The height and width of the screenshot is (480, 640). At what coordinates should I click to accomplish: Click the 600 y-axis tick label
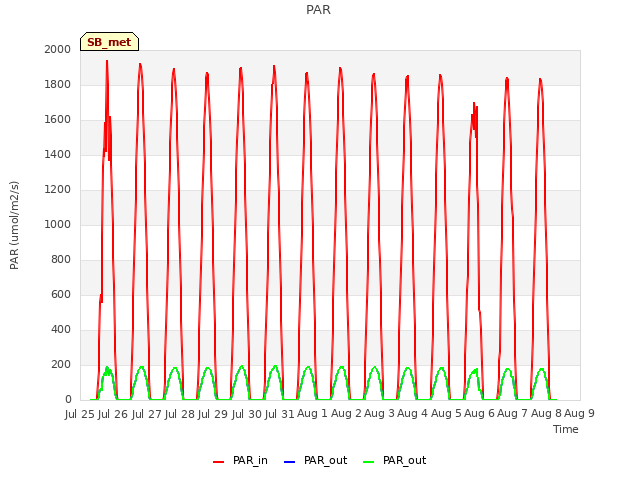[61, 294]
